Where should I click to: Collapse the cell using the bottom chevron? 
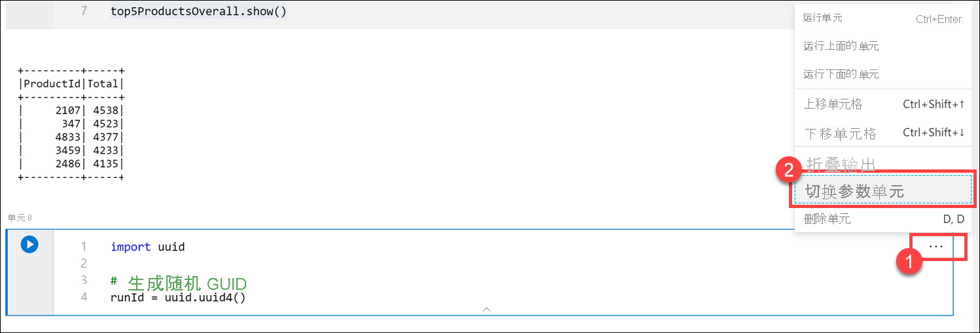(x=486, y=309)
